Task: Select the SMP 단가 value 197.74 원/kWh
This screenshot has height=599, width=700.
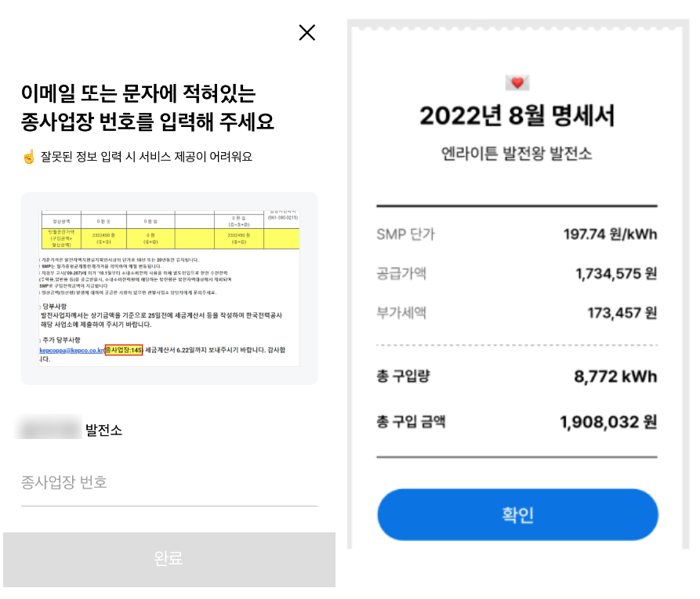Action: click(x=610, y=234)
